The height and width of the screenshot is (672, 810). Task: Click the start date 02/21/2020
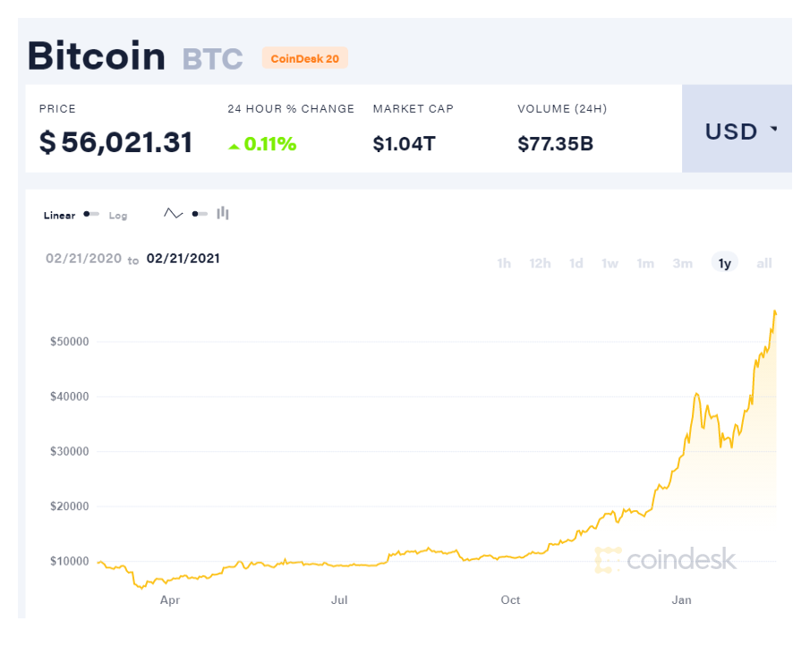pos(82,259)
